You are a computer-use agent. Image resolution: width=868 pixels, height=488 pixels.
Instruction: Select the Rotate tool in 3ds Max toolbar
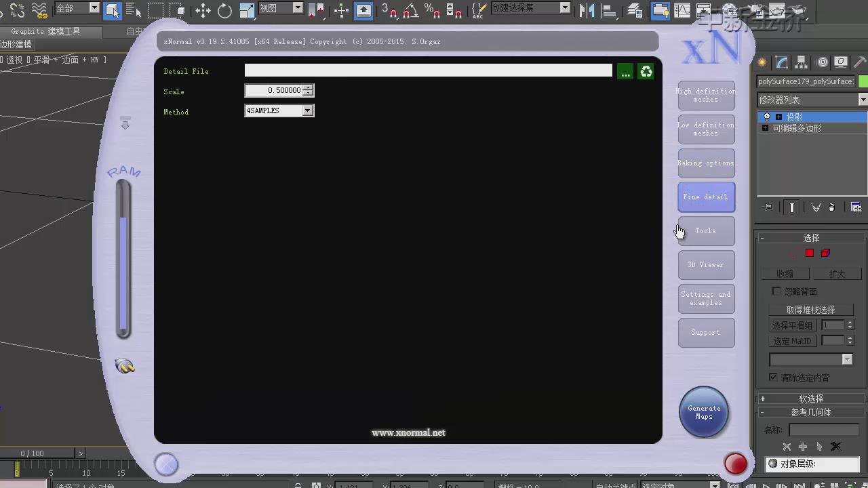click(x=224, y=10)
